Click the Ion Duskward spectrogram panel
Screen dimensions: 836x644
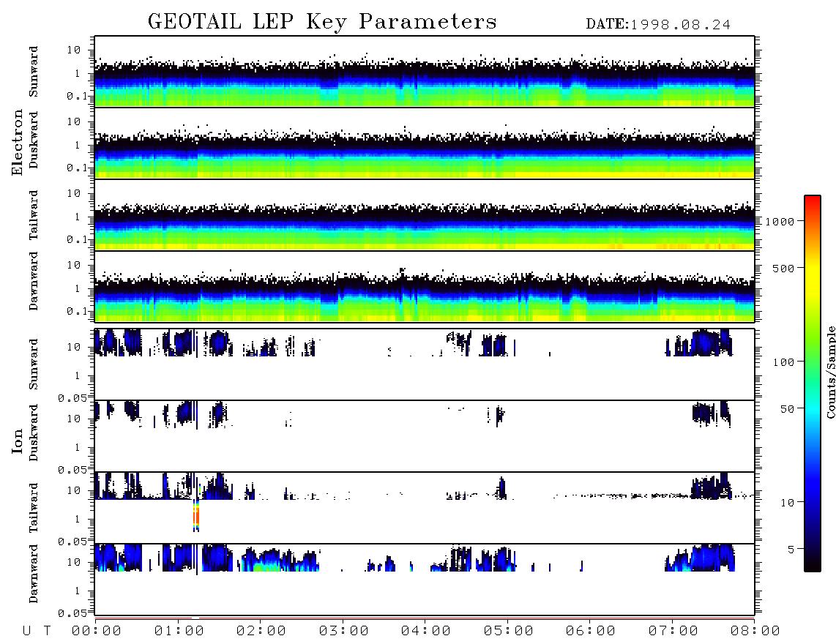pos(425,436)
